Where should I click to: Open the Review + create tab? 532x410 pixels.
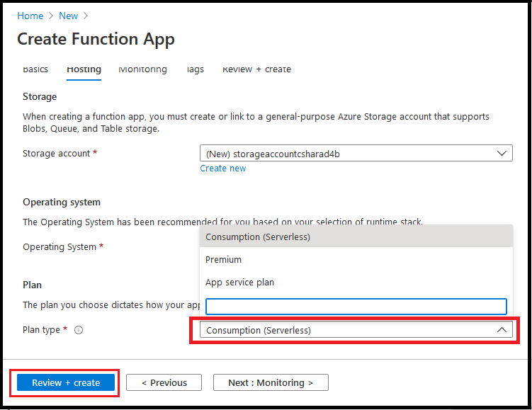(256, 69)
